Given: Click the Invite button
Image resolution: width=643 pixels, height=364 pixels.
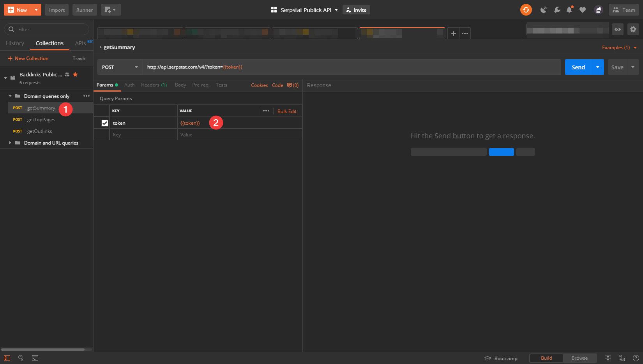Looking at the screenshot, I should 356,10.
